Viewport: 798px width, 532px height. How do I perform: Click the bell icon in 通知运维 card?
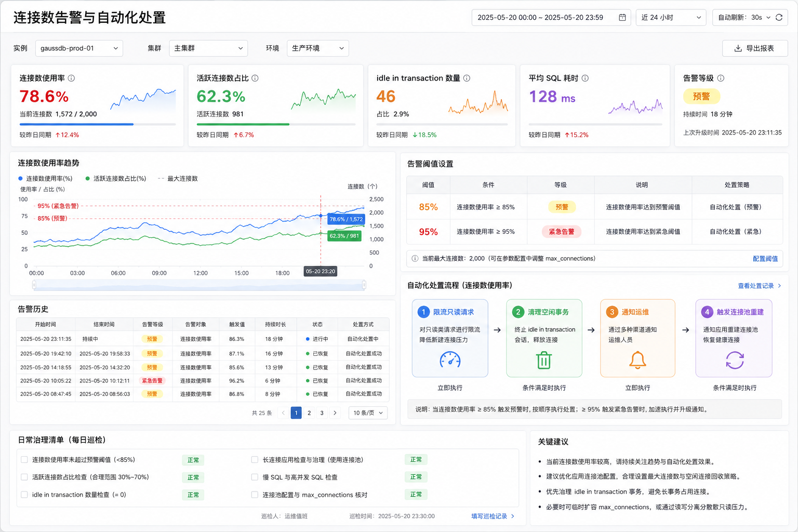(x=637, y=360)
